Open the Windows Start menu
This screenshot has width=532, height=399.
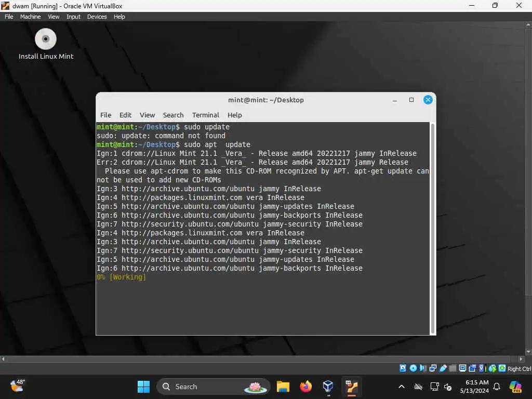(x=143, y=387)
